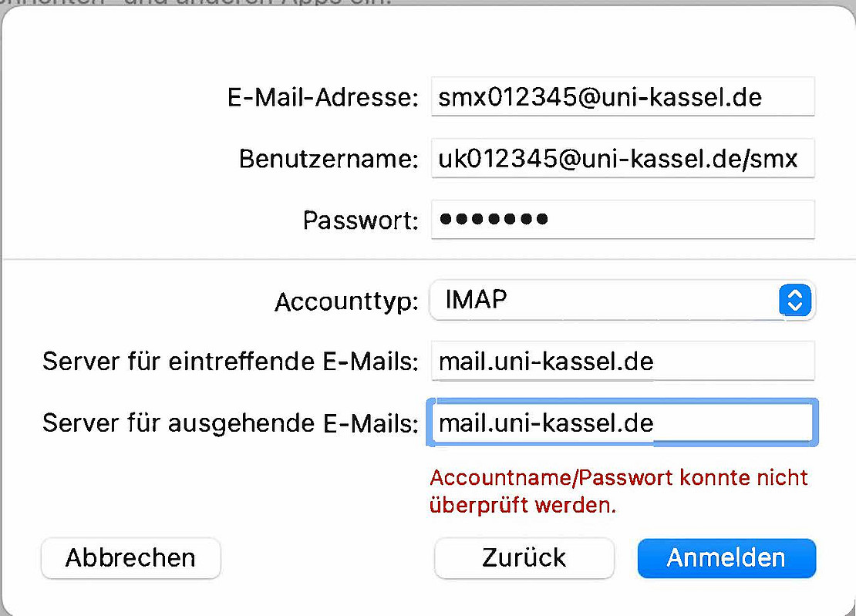The width and height of the screenshot is (856, 616).
Task: Click the cut-off background text above the dialog
Action: pyautogui.click(x=193, y=2)
